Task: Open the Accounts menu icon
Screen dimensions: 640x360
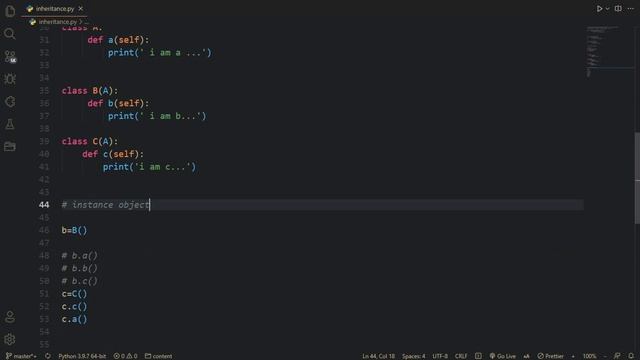Action: (x=10, y=317)
